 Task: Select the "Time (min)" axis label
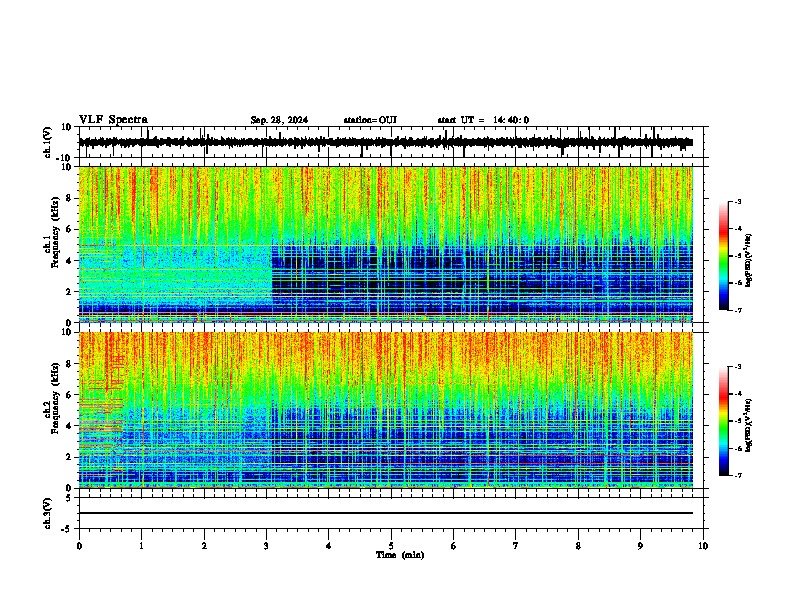pyautogui.click(x=400, y=555)
